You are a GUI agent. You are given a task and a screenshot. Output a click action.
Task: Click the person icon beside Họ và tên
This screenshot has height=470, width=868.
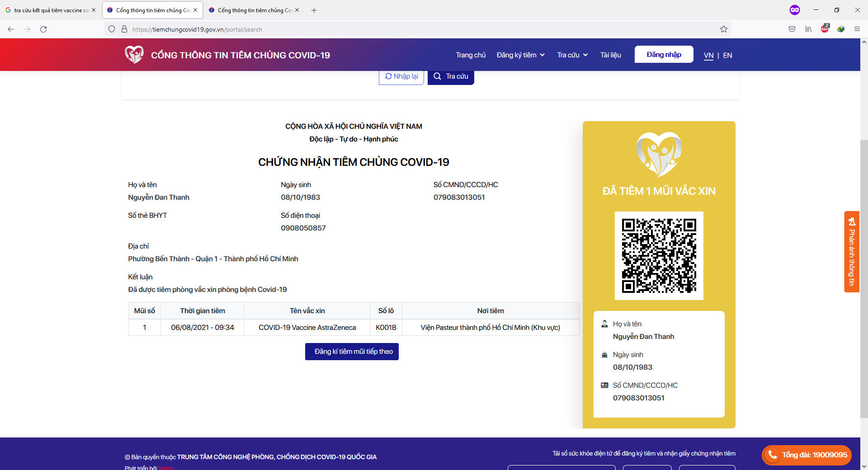(x=604, y=324)
